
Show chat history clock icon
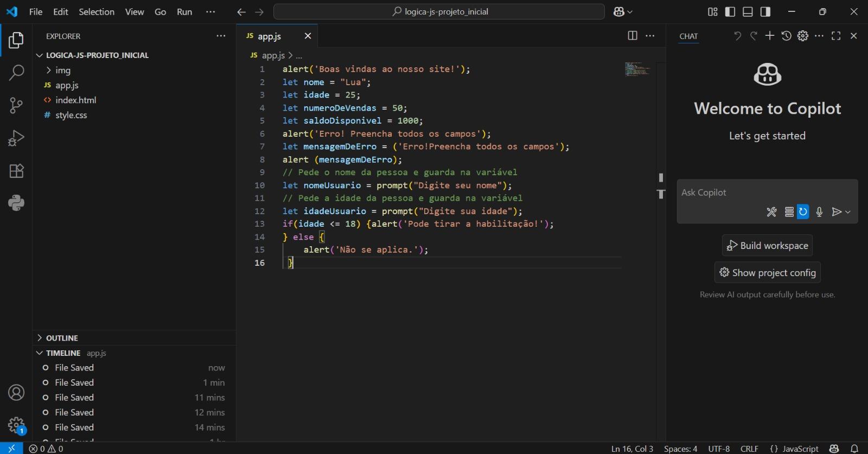point(786,36)
